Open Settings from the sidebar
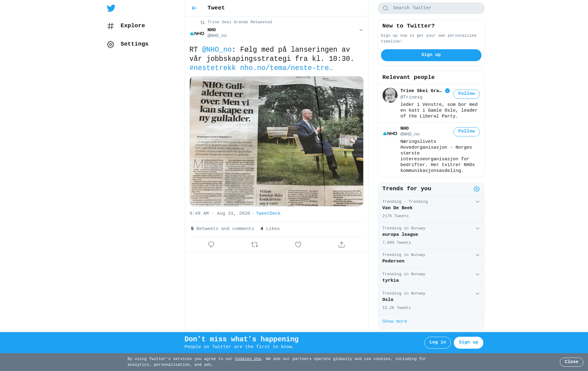Screen dimensions: 588x371 coord(134,44)
